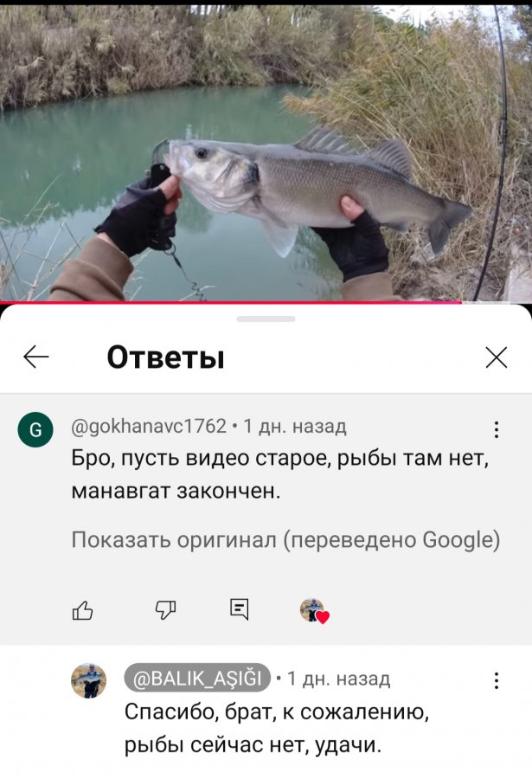Dislike the gokhanavc1762 comment
Viewport: 532px width, 779px height.
[165, 609]
